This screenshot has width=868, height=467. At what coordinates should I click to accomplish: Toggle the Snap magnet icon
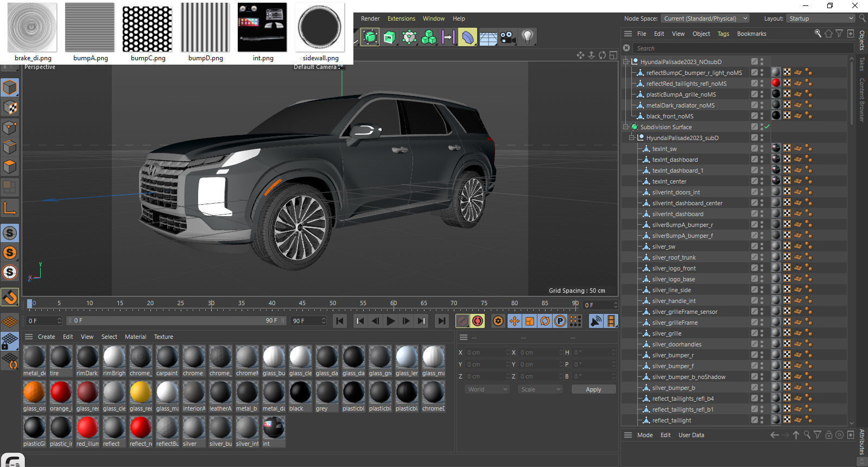10,296
